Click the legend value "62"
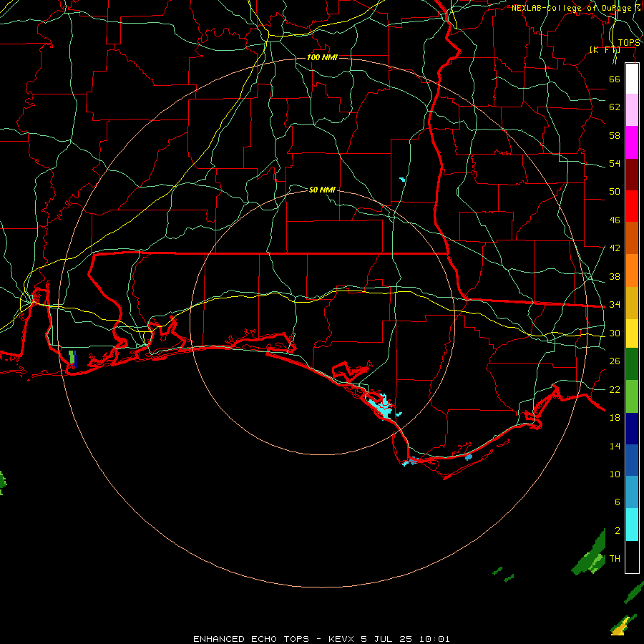 click(x=615, y=107)
